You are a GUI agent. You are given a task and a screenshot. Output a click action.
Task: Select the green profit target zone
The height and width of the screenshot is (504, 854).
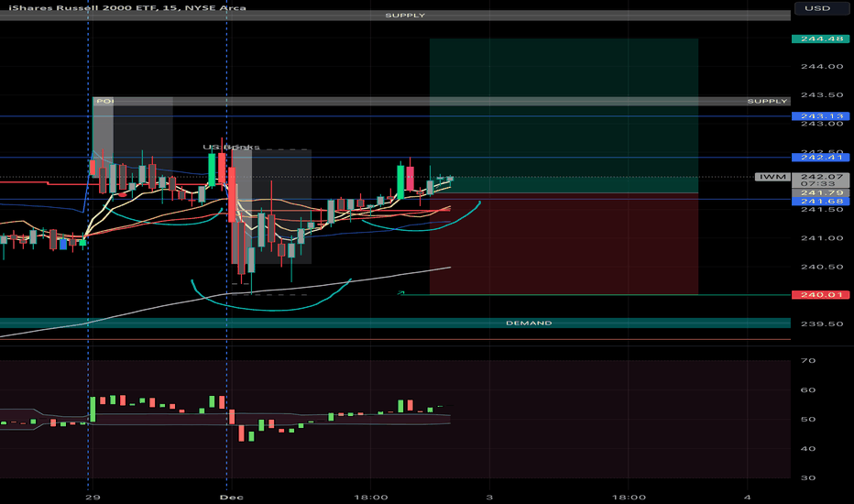coord(564,115)
